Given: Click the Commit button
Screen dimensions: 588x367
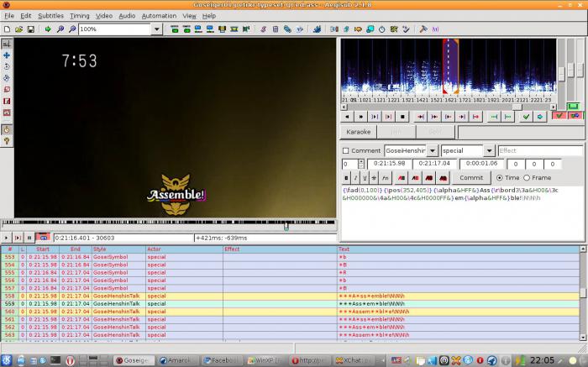Looking at the screenshot, I should (471, 178).
